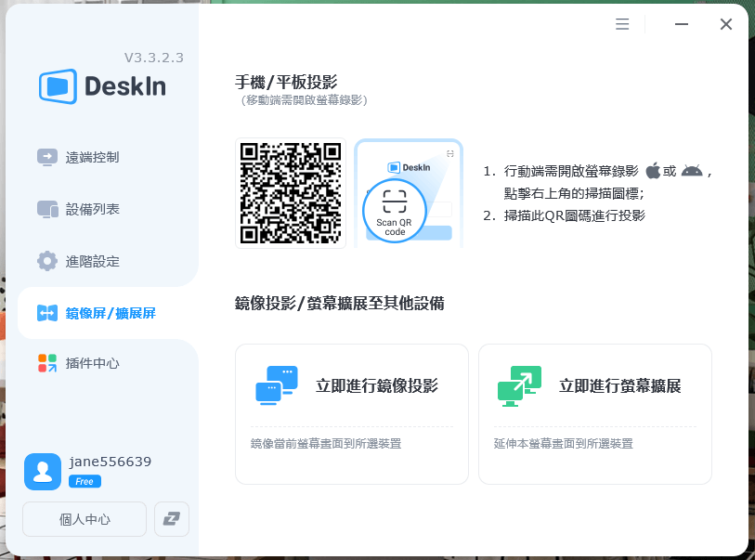This screenshot has width=755, height=560.
Task: Open the hamburger menu at top right
Action: [x=621, y=24]
